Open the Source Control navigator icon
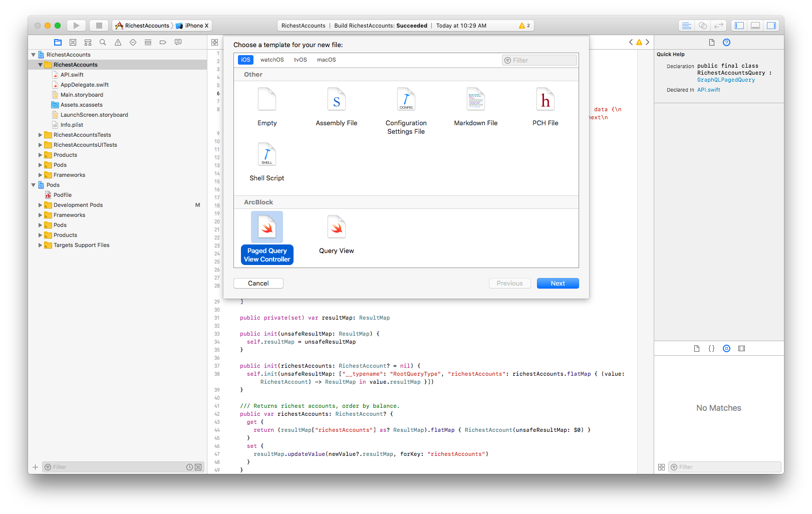 pyautogui.click(x=73, y=43)
